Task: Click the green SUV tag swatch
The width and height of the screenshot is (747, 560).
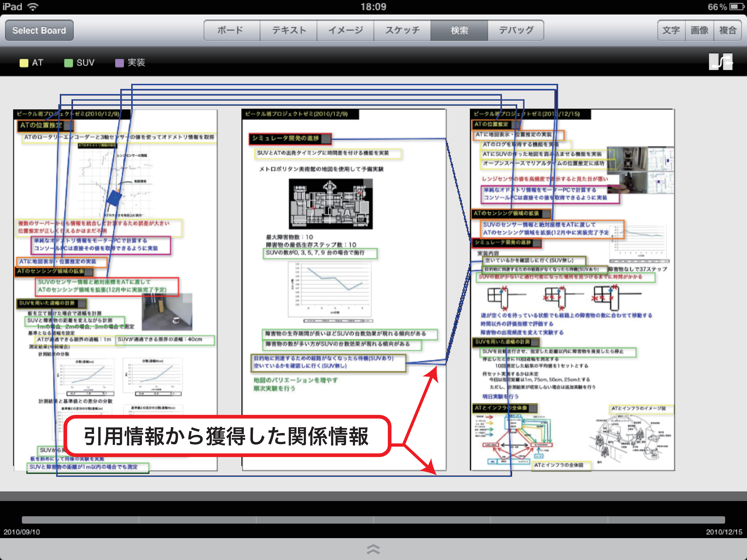Action: [69, 63]
